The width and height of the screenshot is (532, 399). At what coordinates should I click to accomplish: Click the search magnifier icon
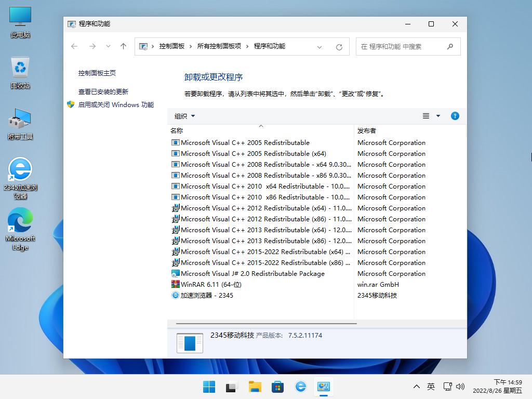[x=450, y=46]
